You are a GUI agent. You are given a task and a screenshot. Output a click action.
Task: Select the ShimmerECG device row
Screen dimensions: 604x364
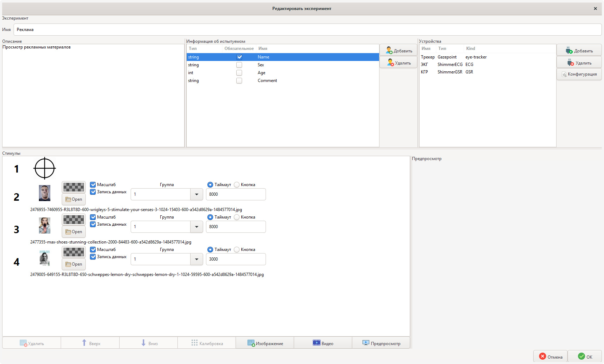pyautogui.click(x=450, y=65)
